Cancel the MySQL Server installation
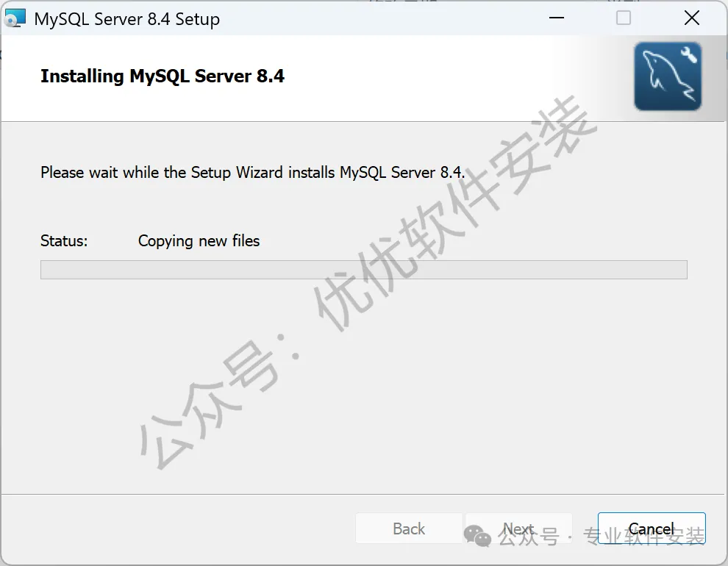 pyautogui.click(x=652, y=529)
